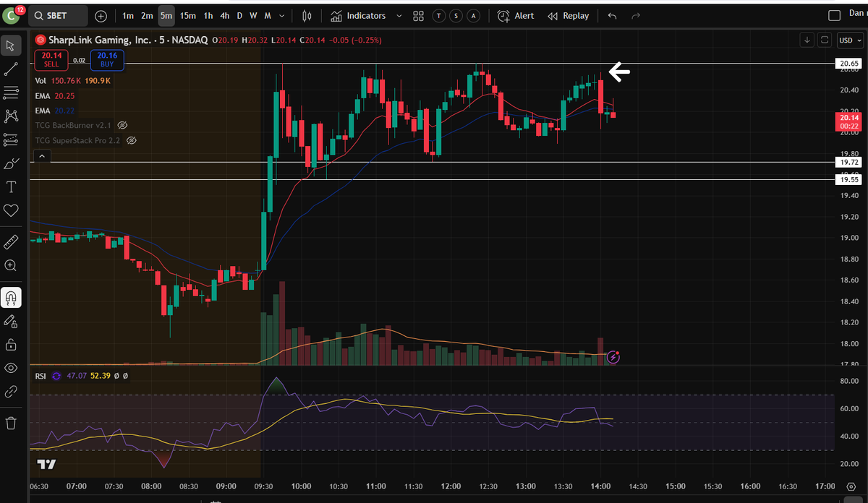
Task: Click the TradingView logo watermark button
Action: [46, 463]
